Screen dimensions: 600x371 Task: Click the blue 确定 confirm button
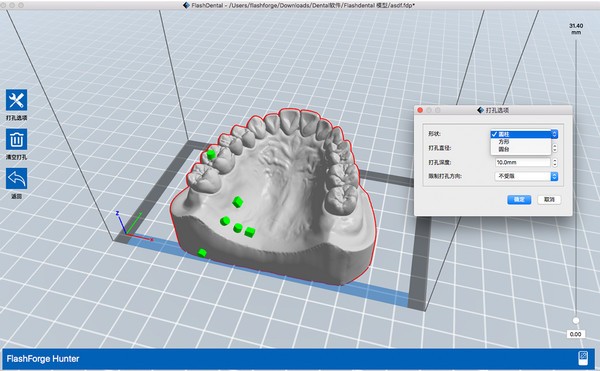click(519, 200)
